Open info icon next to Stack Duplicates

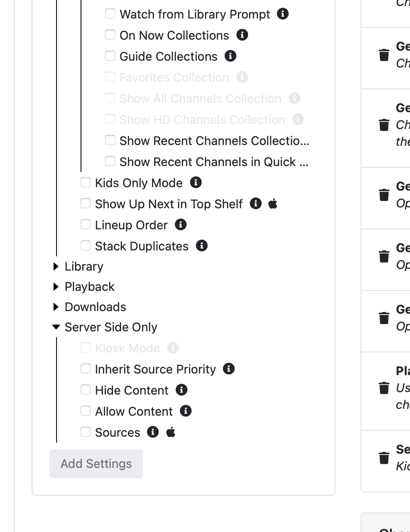pos(202,246)
